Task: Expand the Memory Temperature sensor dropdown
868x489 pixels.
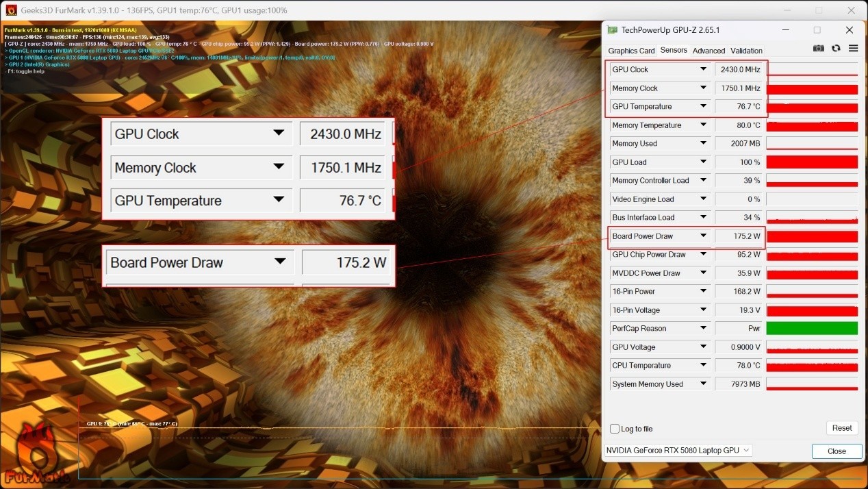Action: pyautogui.click(x=703, y=125)
